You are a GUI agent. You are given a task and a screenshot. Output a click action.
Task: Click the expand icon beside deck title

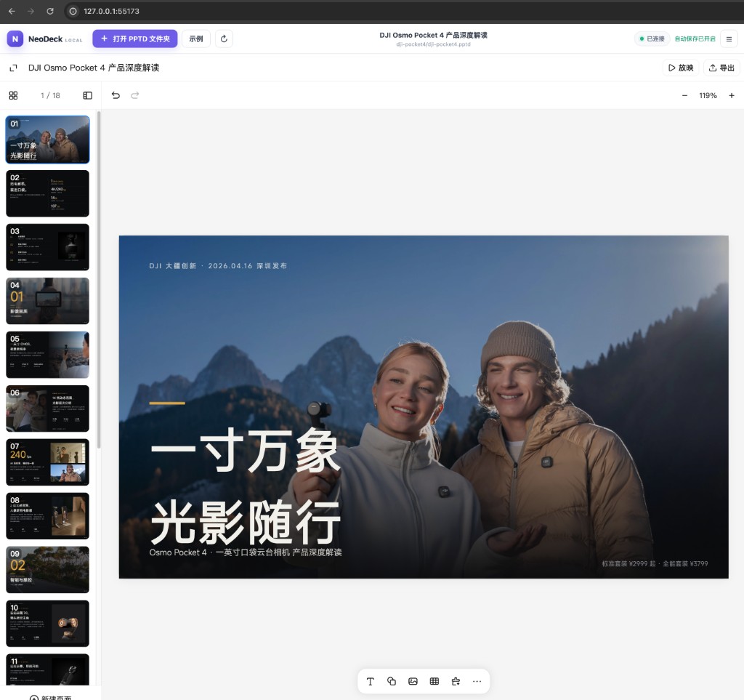coord(13,68)
